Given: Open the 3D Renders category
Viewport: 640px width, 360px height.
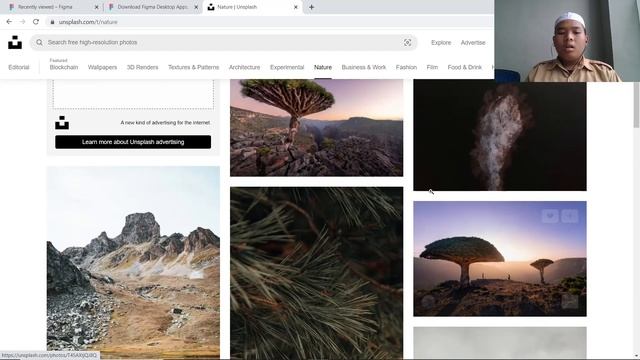Looking at the screenshot, I should (142, 67).
